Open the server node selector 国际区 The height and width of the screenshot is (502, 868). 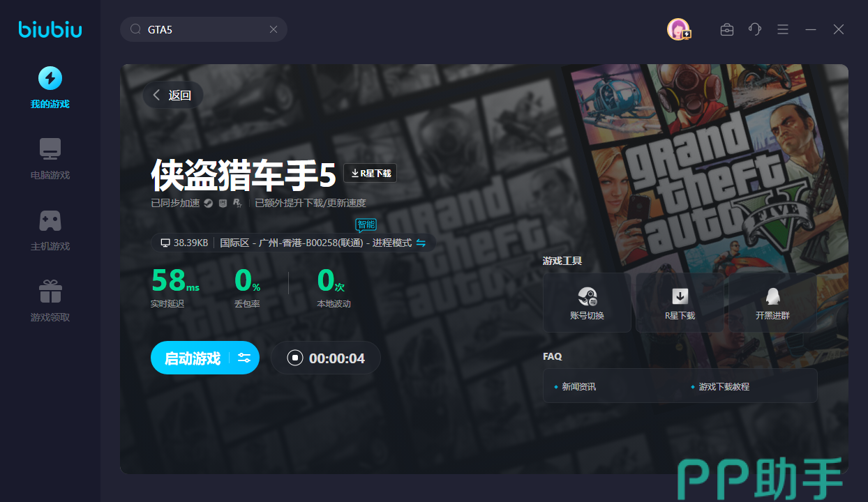click(x=315, y=243)
